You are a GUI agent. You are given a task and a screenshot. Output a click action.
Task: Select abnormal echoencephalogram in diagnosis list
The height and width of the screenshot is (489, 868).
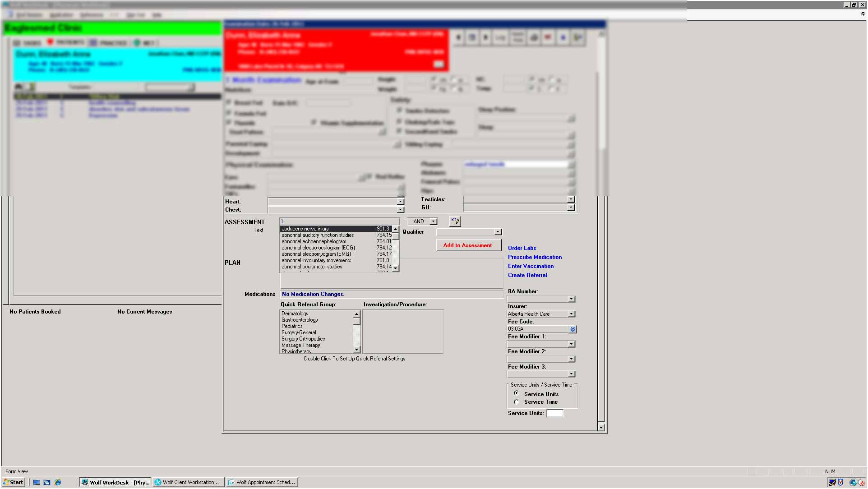pos(314,242)
